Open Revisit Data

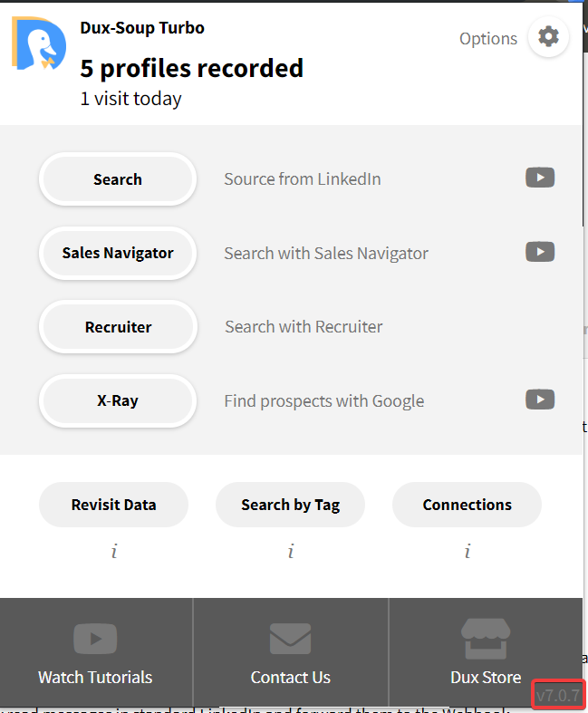click(x=113, y=505)
